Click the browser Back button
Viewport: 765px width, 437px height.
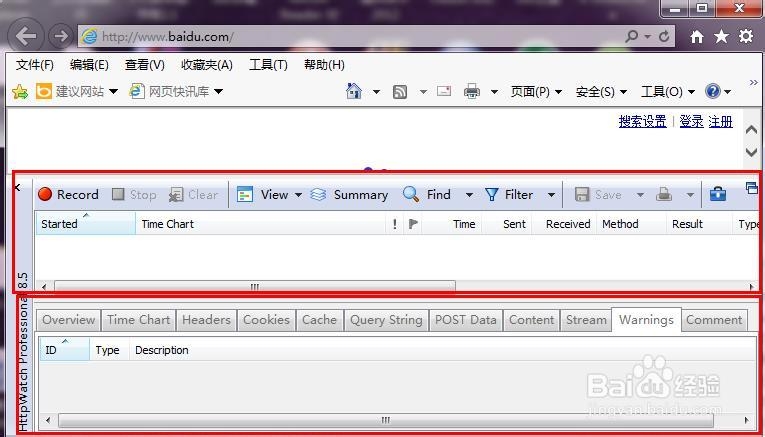pos(25,36)
